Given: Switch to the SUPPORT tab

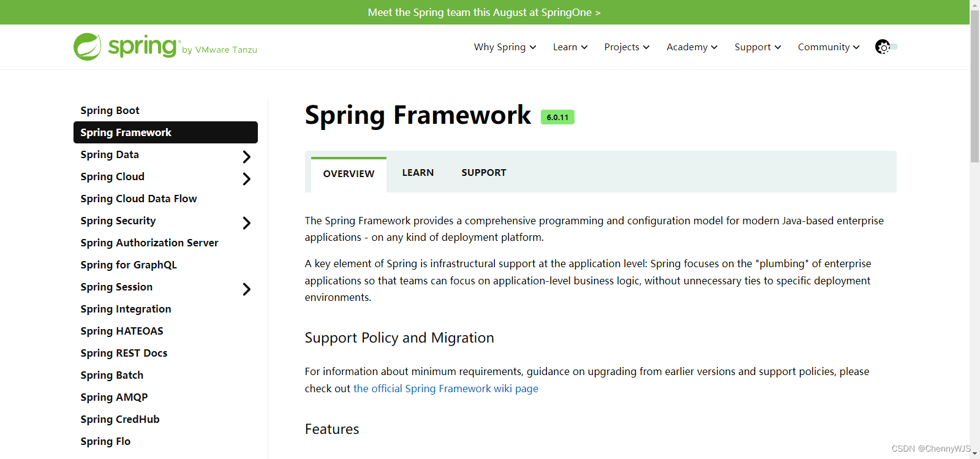Looking at the screenshot, I should coord(484,173).
